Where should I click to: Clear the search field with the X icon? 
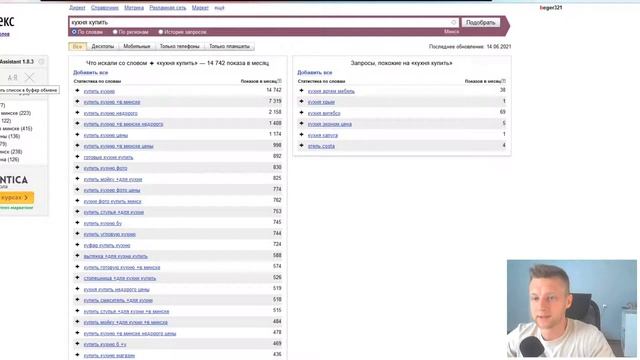pos(453,22)
